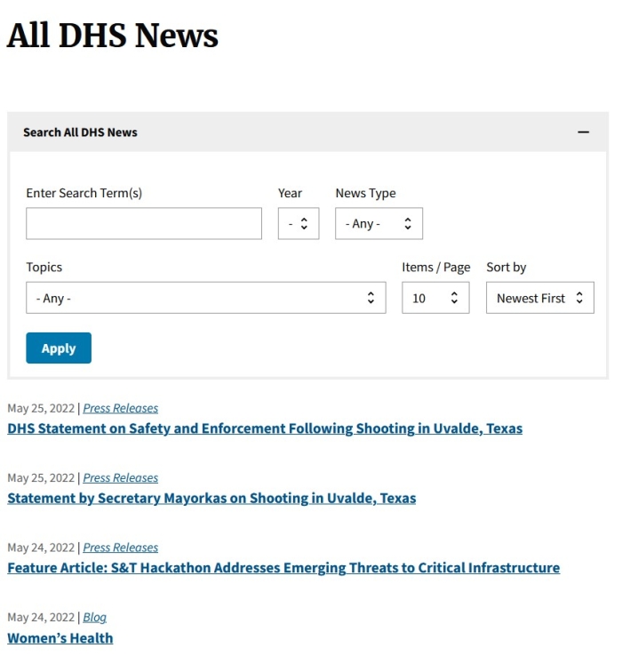Click the News Type field label
The image size is (622, 672).
[365, 193]
